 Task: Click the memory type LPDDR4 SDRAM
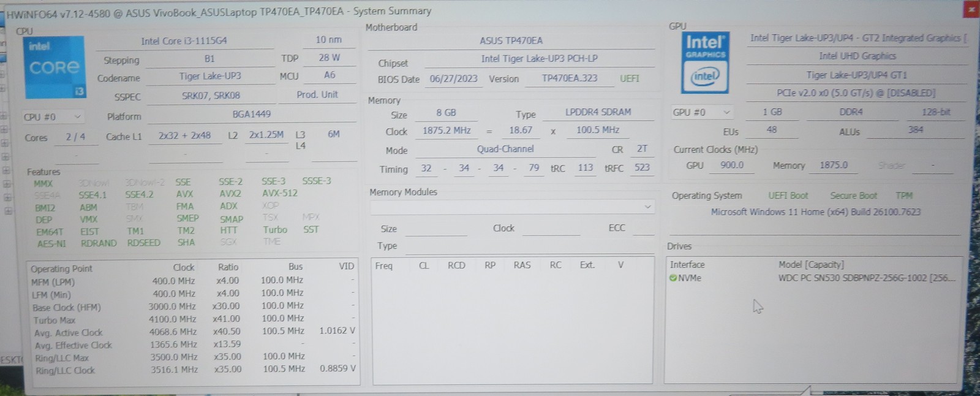pos(598,112)
